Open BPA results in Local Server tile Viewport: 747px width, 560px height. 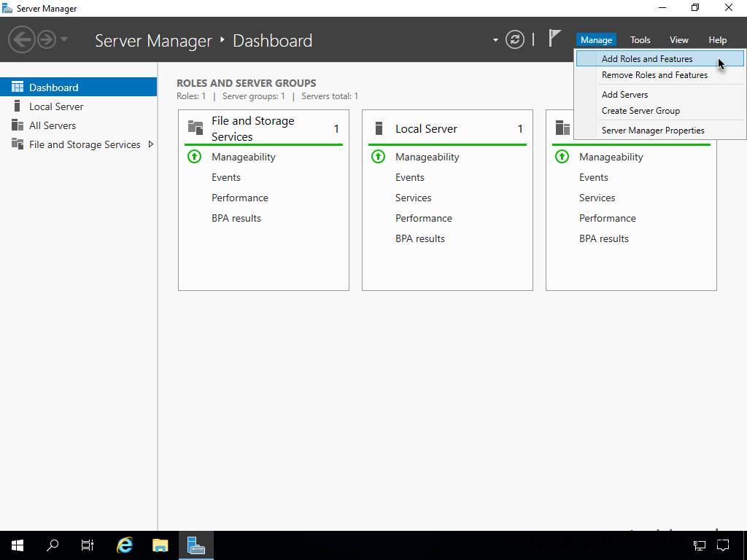(x=420, y=238)
